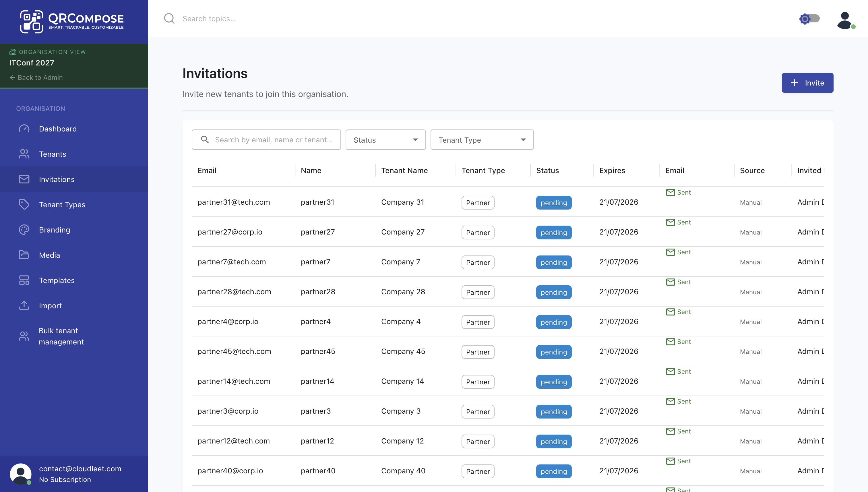Click the sidebar account avatar
Viewport: 868px width, 492px height.
point(21,474)
